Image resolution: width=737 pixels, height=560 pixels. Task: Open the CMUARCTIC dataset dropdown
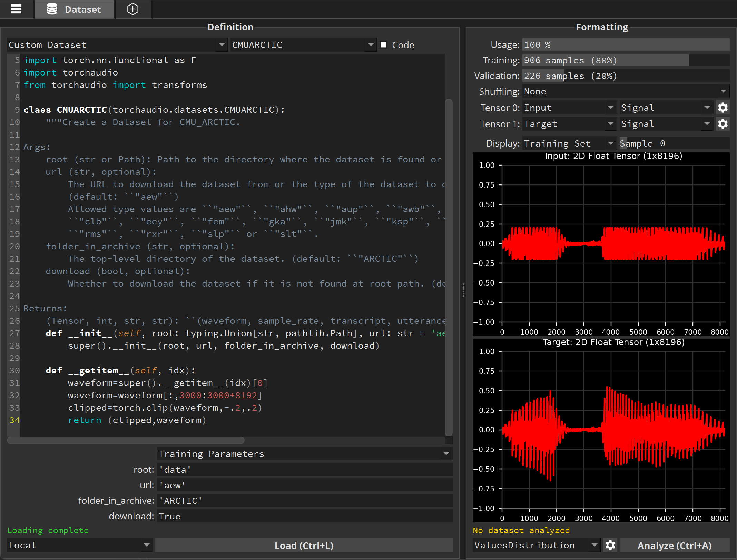click(x=303, y=45)
